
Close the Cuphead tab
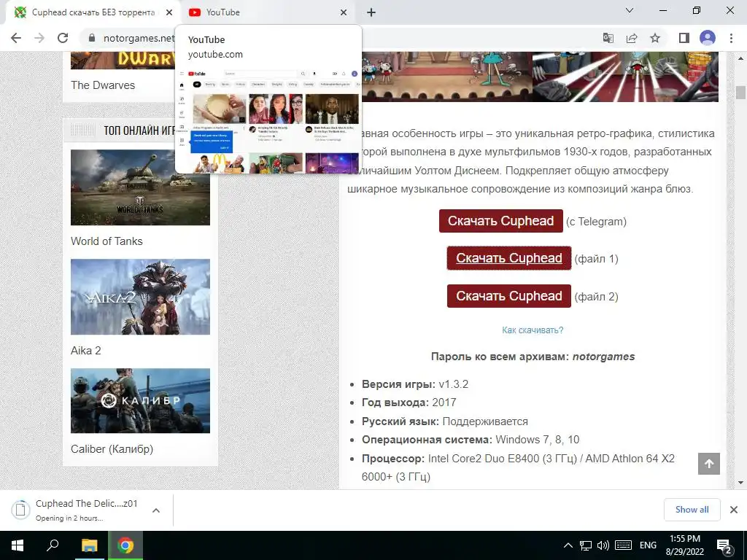click(169, 12)
